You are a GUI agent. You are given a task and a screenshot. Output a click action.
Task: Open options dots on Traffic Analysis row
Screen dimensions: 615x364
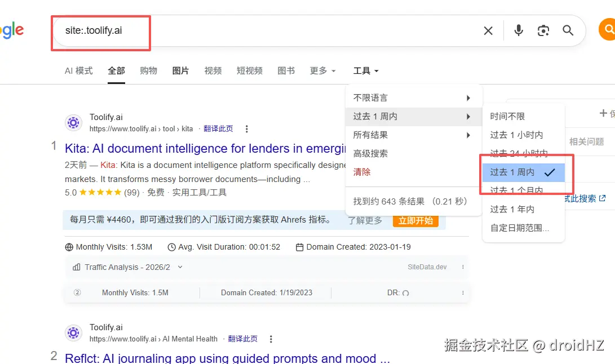tap(463, 267)
